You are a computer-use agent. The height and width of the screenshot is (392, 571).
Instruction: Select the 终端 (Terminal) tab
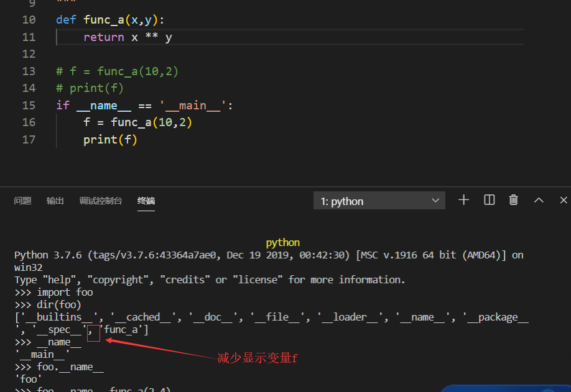[x=146, y=201]
